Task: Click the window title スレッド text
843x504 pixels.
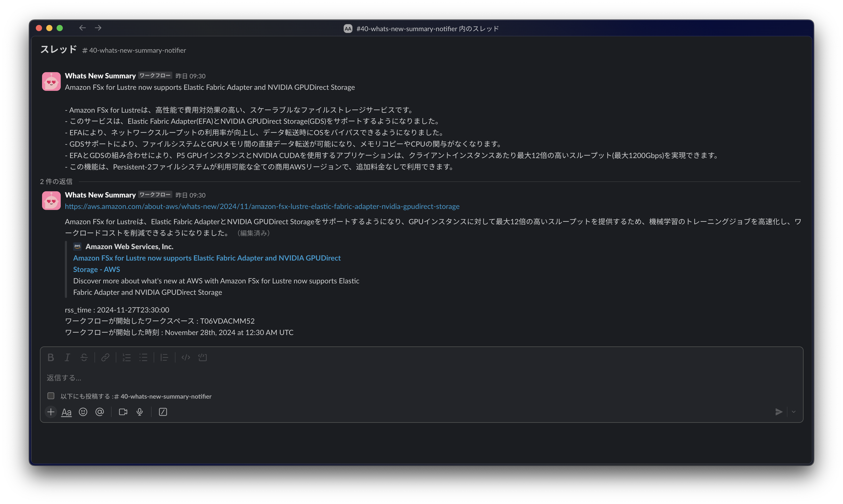Action: click(428, 29)
